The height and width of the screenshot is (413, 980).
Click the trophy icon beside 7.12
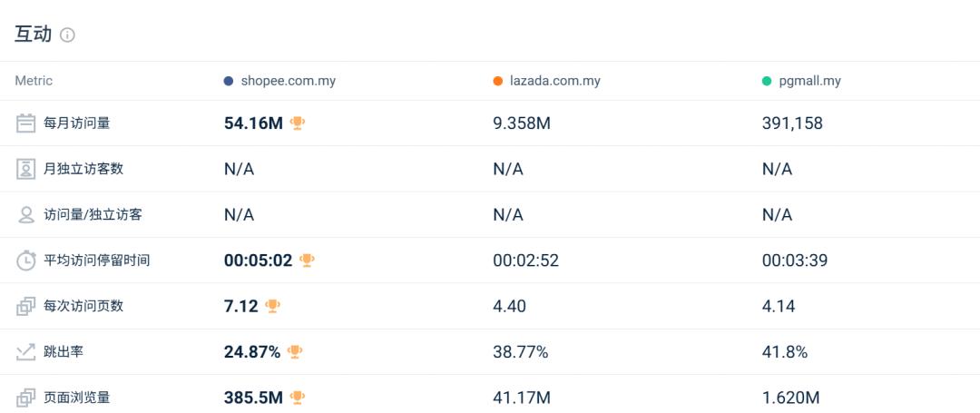coord(272,306)
